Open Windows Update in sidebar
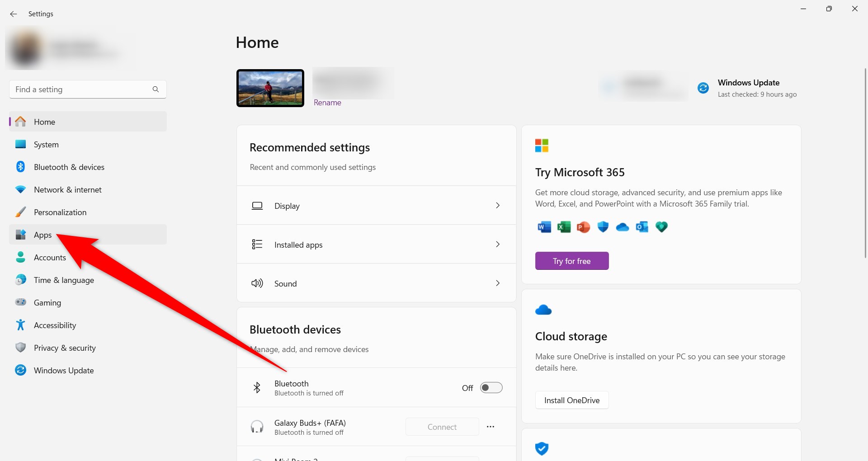Image resolution: width=868 pixels, height=461 pixels. (x=88, y=370)
